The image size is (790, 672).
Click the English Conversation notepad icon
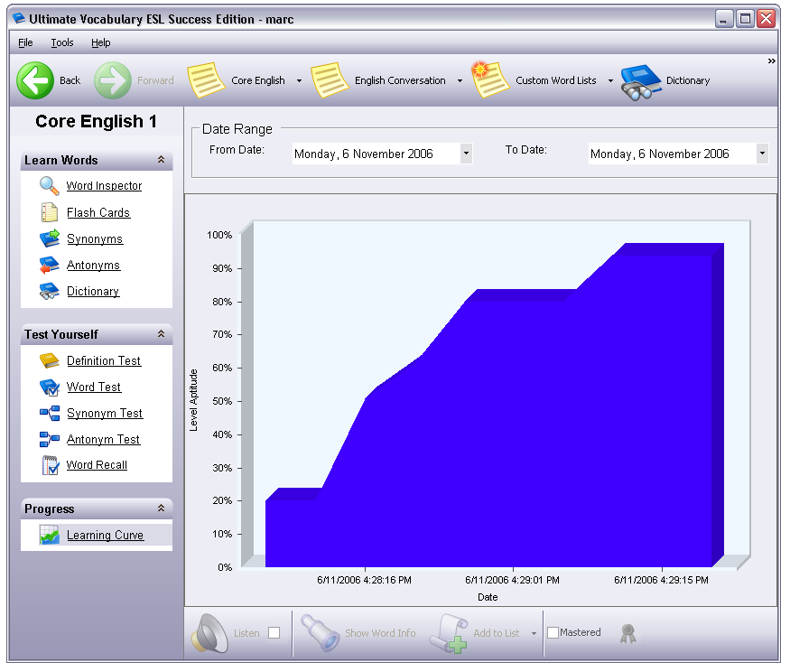click(x=330, y=79)
